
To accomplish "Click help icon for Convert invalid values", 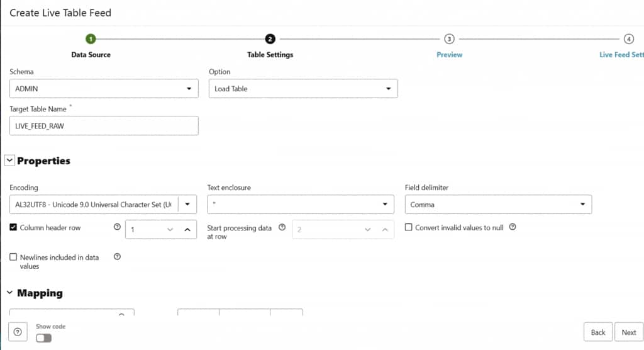I will click(x=513, y=227).
